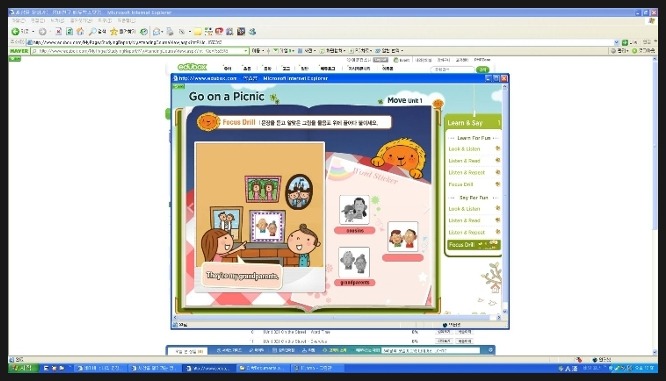Click the Refresh page toolbar icon

point(69,31)
